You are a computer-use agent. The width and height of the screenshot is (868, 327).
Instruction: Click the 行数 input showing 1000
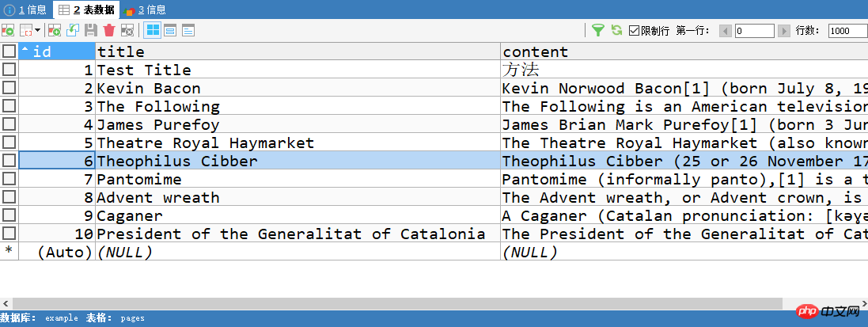pyautogui.click(x=847, y=31)
